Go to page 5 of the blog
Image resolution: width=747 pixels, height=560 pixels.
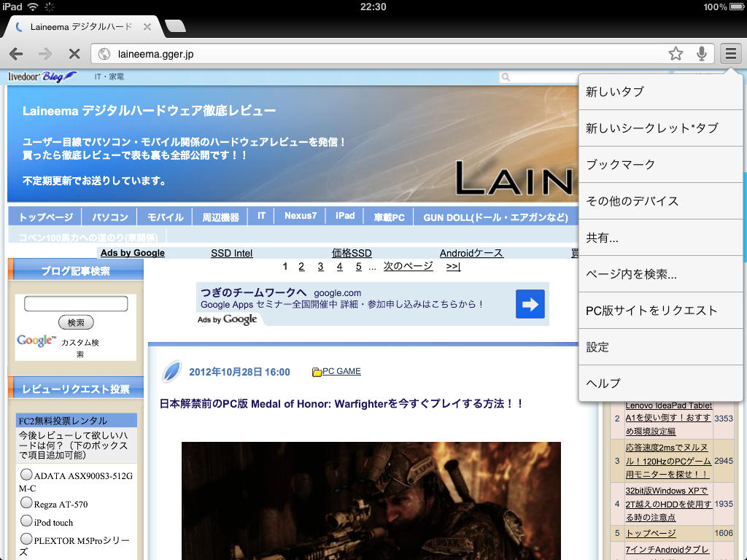(x=359, y=266)
